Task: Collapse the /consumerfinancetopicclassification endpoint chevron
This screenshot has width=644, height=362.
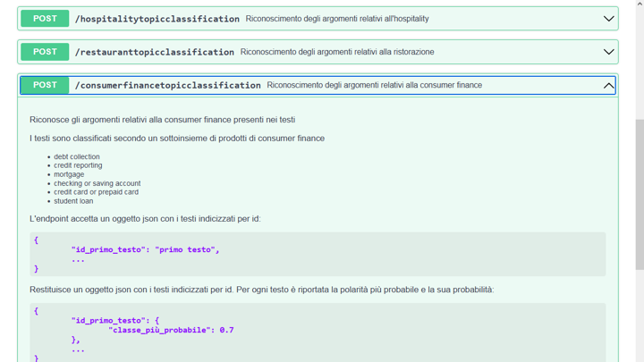Action: [608, 86]
